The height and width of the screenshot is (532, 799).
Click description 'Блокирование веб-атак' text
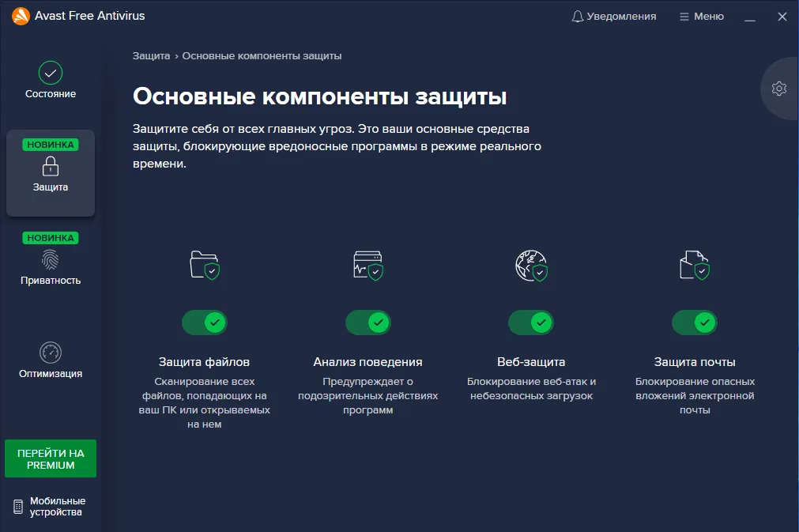pyautogui.click(x=531, y=388)
